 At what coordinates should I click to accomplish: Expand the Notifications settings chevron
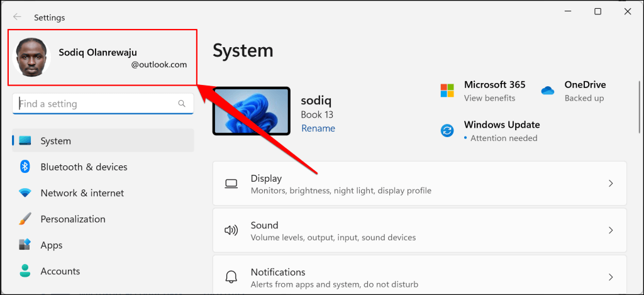(x=611, y=277)
